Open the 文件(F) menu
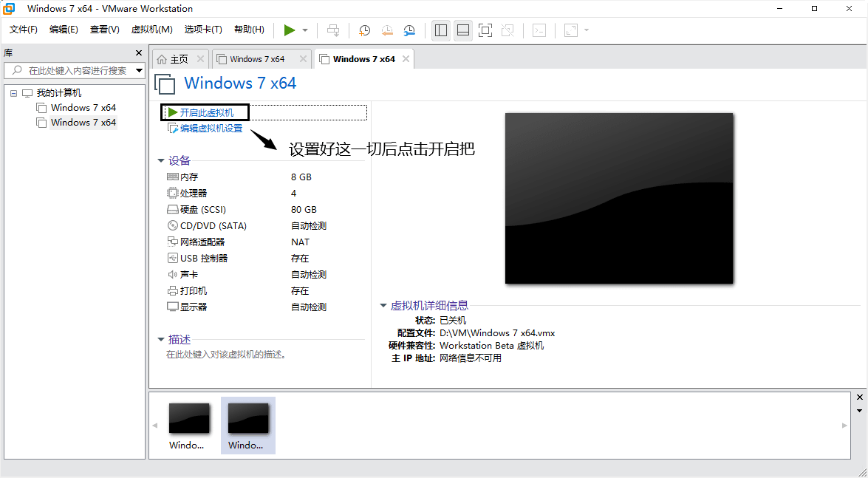The height and width of the screenshot is (478, 868). pos(23,30)
